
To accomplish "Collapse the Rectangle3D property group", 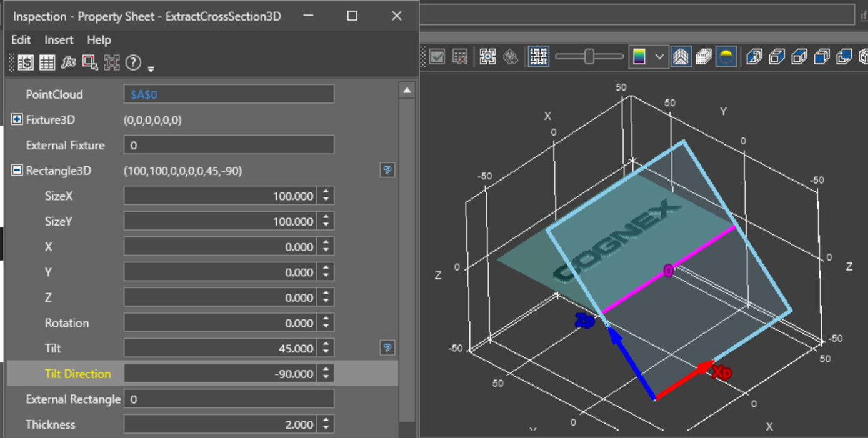I will coord(17,171).
